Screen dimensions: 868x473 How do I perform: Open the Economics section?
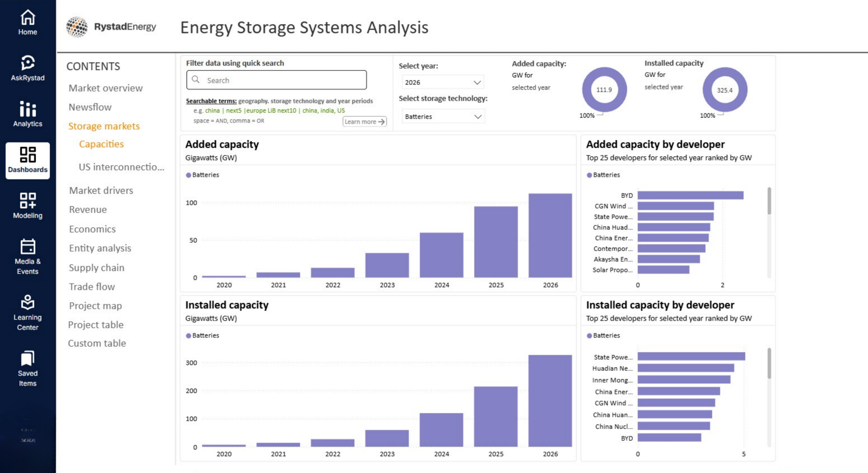(x=92, y=229)
